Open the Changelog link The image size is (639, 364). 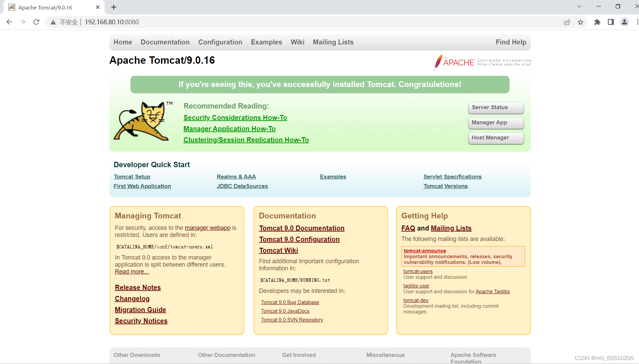[132, 299]
